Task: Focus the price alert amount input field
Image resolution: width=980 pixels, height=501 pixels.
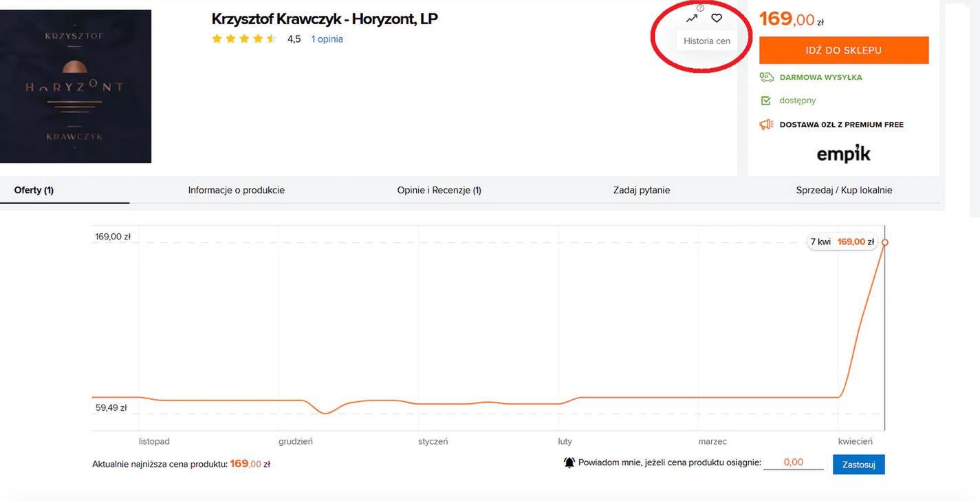Action: pyautogui.click(x=794, y=462)
